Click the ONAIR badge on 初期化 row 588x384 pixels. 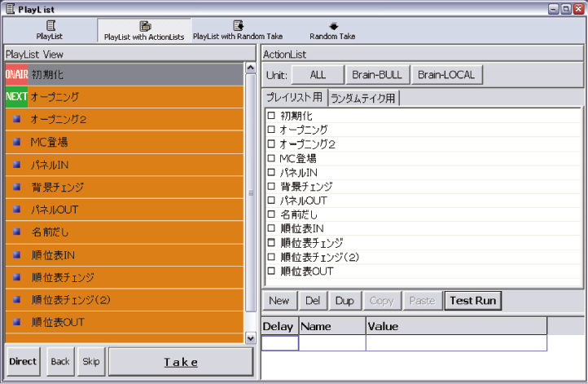(x=16, y=74)
